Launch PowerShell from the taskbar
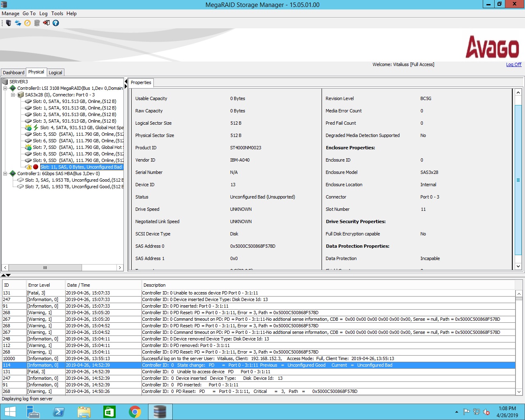525x420 pixels. pyautogui.click(x=59, y=411)
